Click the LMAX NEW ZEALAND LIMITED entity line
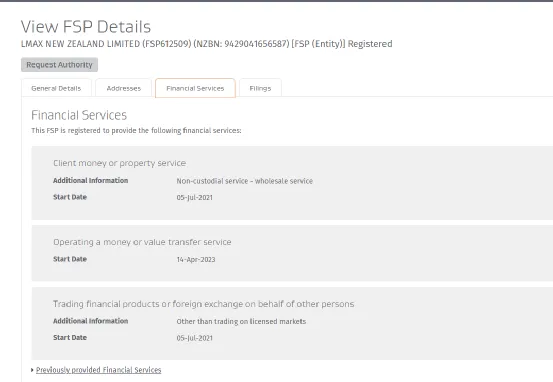This screenshot has height=382, width=553. pyautogui.click(x=206, y=44)
